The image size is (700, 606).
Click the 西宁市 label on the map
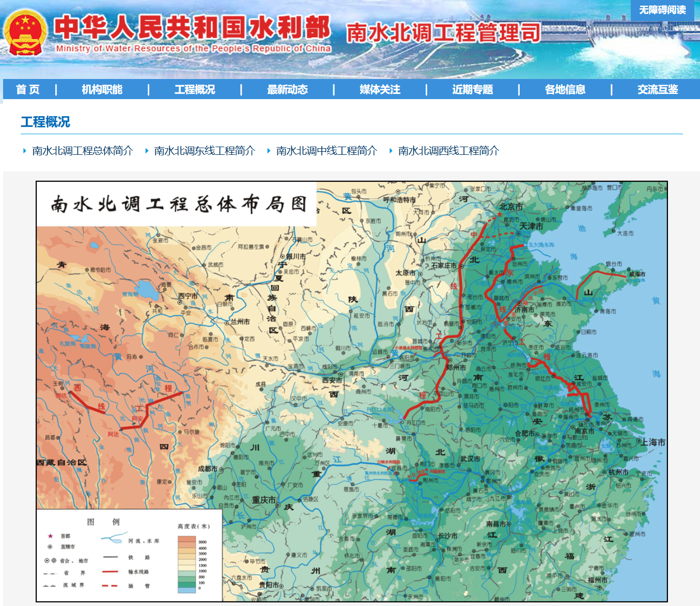pyautogui.click(x=188, y=296)
